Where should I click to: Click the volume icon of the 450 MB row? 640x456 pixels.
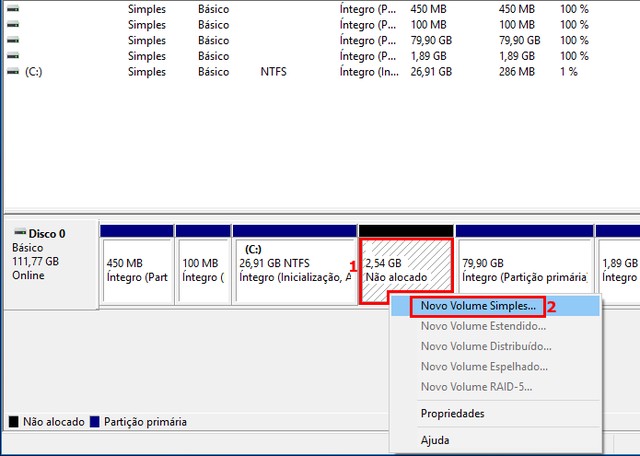pos(13,9)
